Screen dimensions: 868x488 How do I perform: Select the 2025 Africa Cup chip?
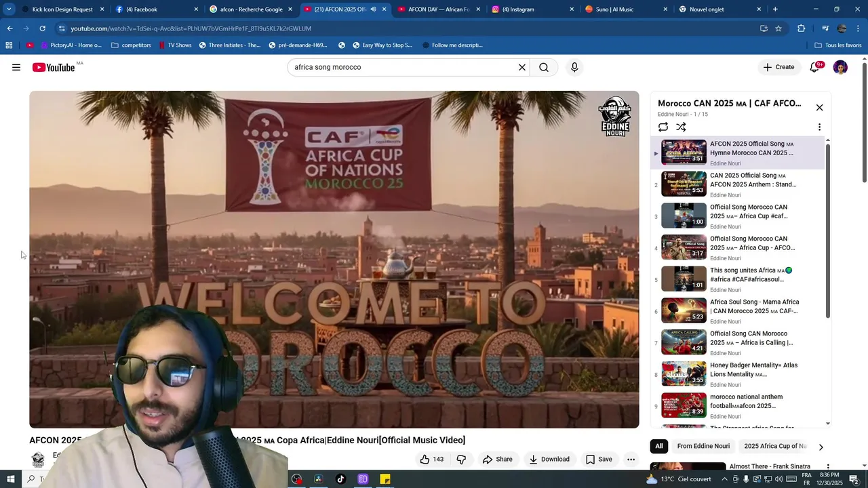click(x=775, y=446)
